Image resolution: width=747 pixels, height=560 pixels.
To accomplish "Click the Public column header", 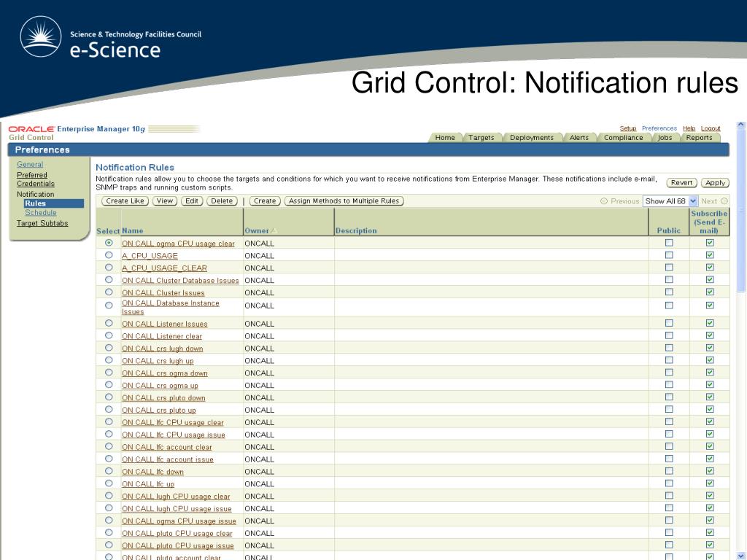I will [x=669, y=231].
